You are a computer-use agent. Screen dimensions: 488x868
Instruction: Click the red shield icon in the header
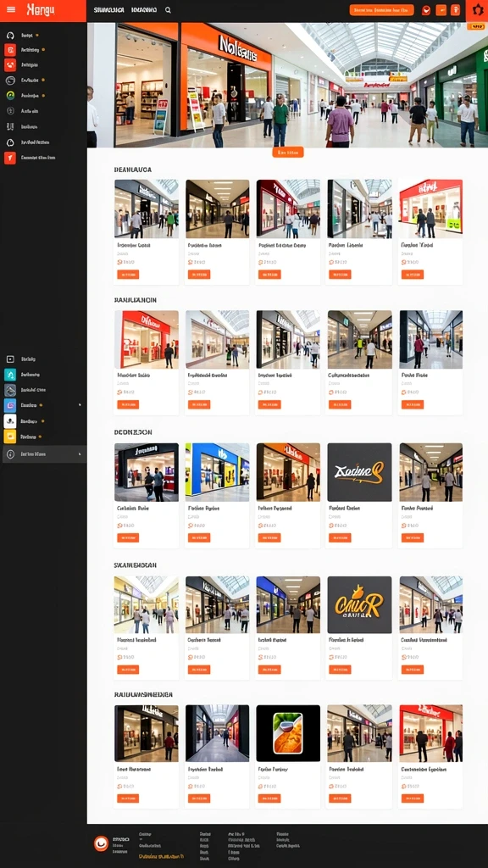click(426, 10)
